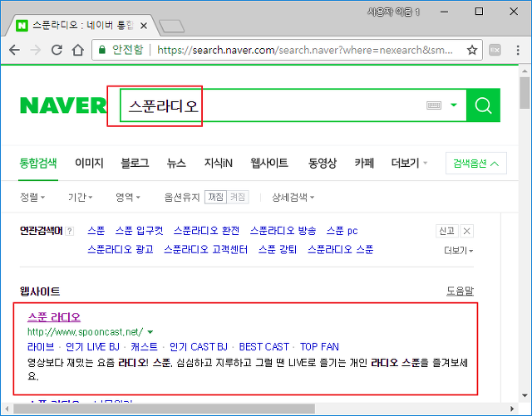Click related search 스푼라디오 방송
Image resolution: width=532 pixels, height=416 pixels.
(x=283, y=231)
